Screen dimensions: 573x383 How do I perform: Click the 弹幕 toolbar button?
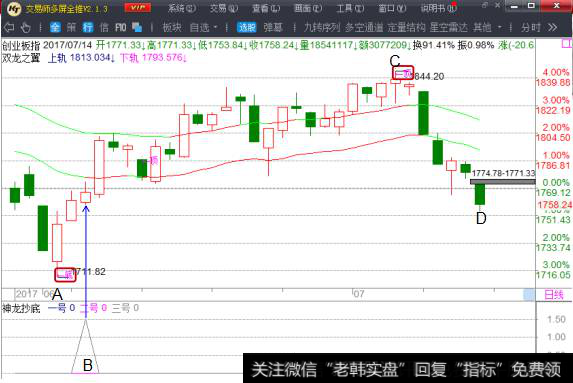(x=273, y=27)
